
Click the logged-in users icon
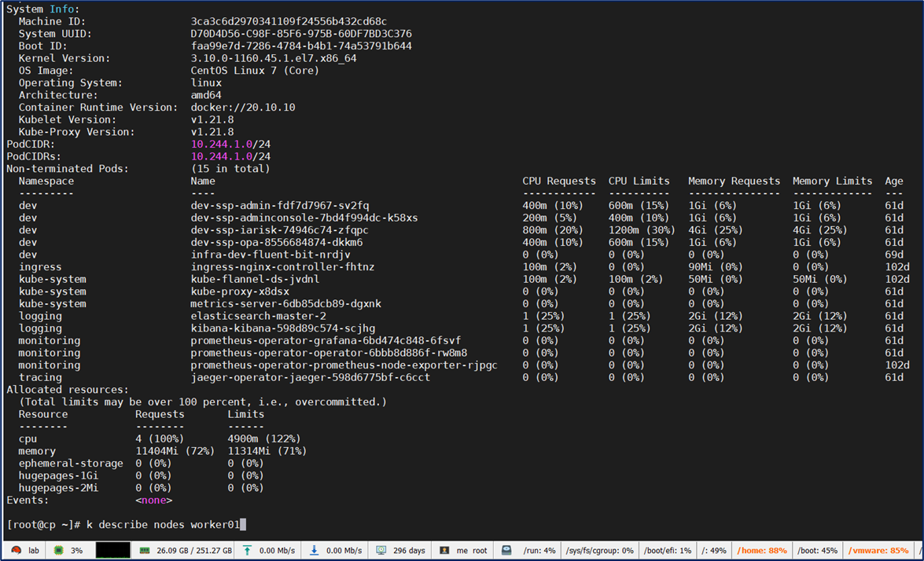coord(444,551)
